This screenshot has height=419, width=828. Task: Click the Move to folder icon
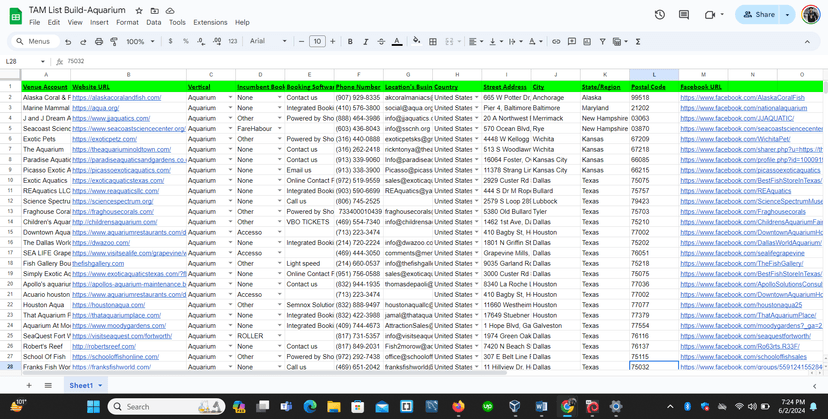(154, 11)
